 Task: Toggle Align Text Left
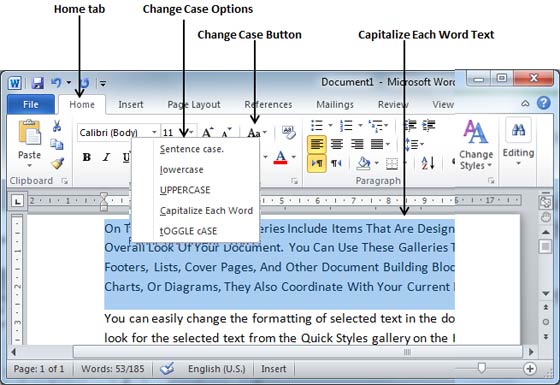316,145
